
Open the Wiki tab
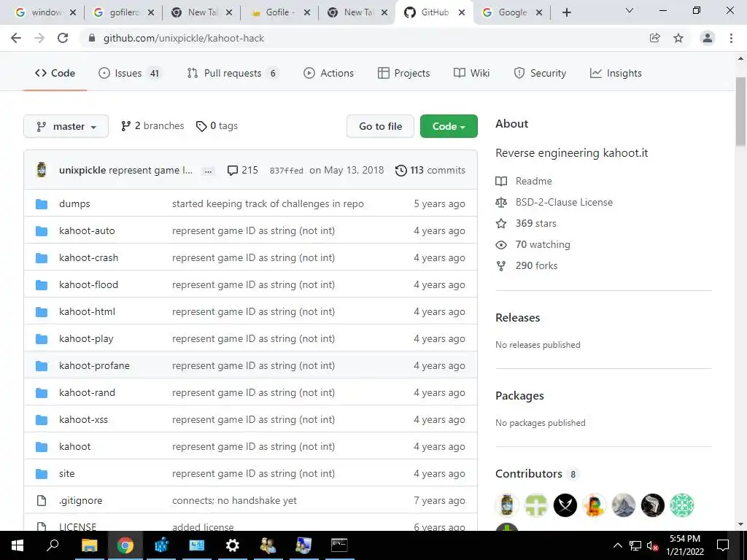coord(472,73)
